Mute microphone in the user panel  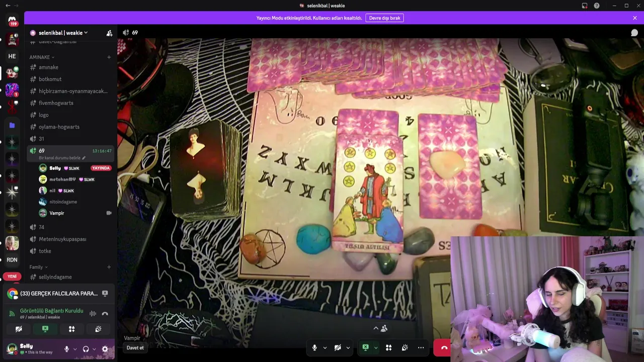coord(66,349)
